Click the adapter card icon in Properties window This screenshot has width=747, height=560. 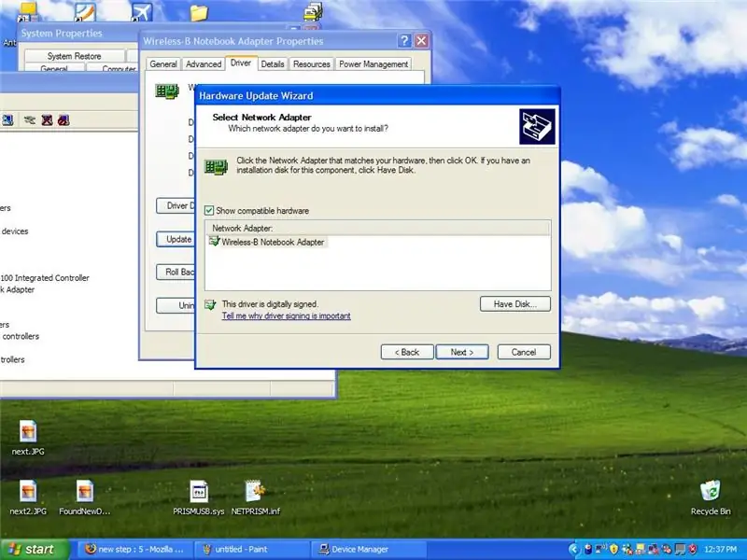pyautogui.click(x=167, y=91)
